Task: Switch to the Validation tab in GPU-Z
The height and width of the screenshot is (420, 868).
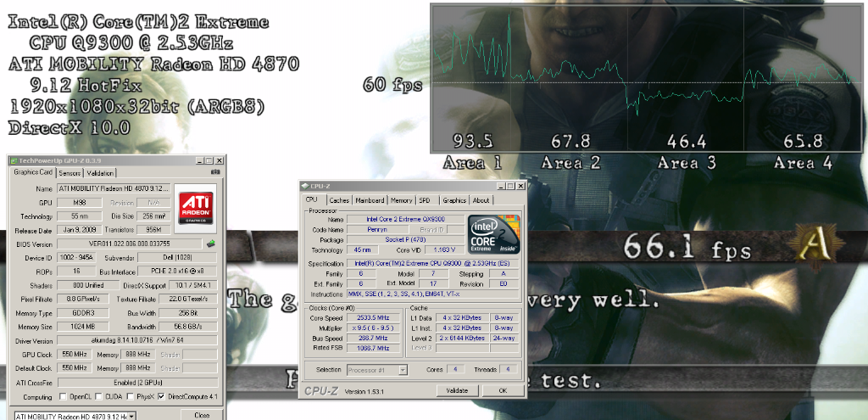Action: pos(100,173)
